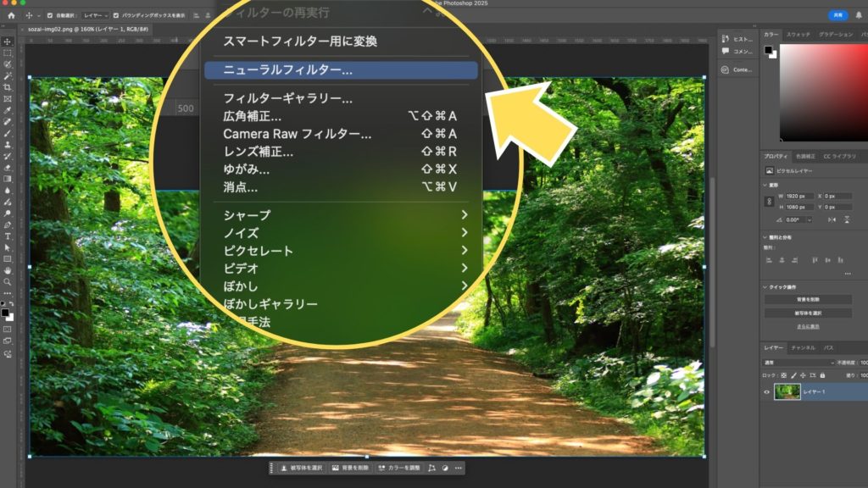Viewport: 868px width, 488px height.
Task: Select the レイヤー 1 thumbnail
Action: coord(787,392)
